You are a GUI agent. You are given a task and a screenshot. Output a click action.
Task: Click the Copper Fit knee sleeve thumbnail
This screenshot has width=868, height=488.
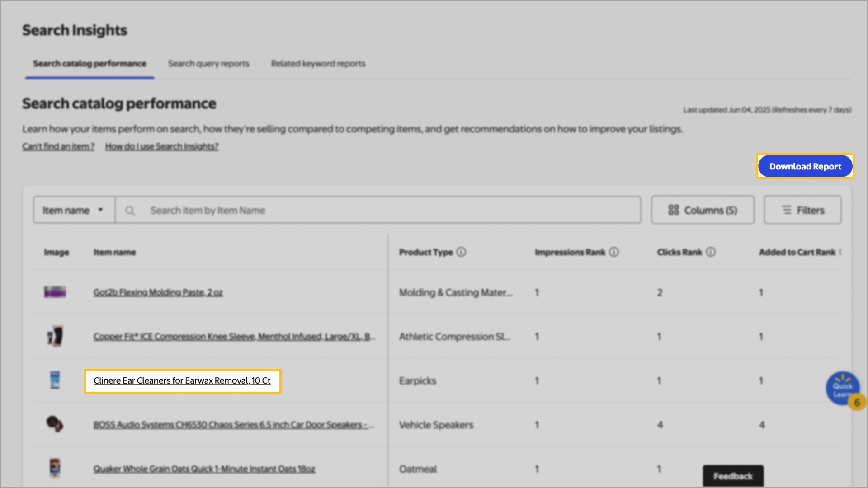click(x=55, y=336)
